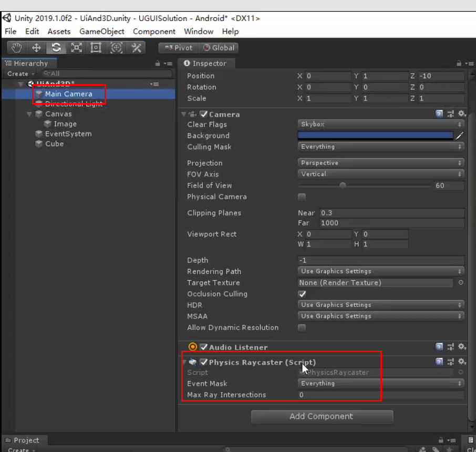
Task: Open Camera component presets
Action: (x=450, y=114)
